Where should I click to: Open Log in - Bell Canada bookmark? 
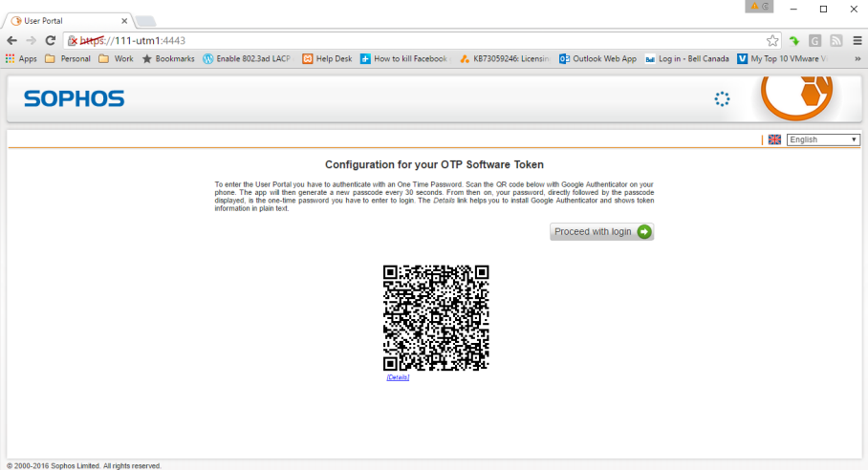point(687,58)
